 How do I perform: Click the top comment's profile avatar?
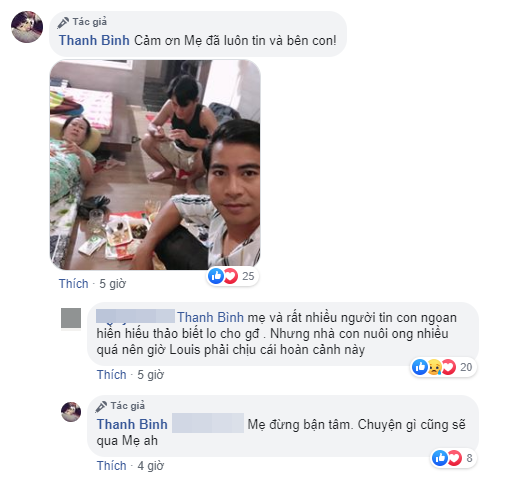pos(27,27)
